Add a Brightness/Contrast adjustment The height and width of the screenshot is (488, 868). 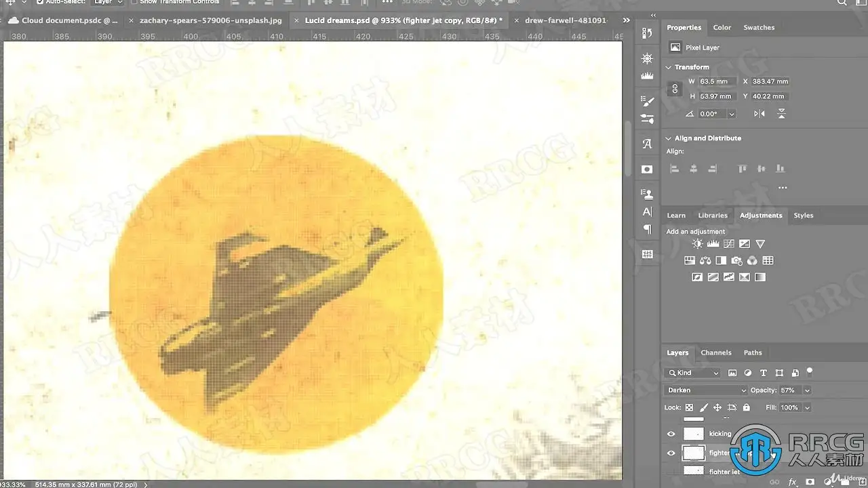pyautogui.click(x=697, y=244)
